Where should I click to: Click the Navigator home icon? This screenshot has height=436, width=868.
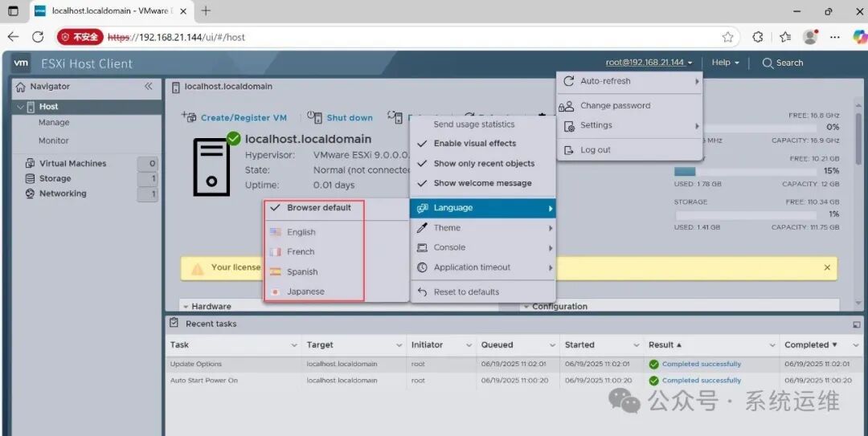coord(21,87)
